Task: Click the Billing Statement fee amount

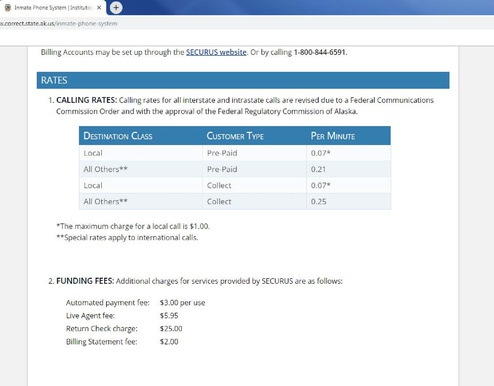Action: coord(169,342)
